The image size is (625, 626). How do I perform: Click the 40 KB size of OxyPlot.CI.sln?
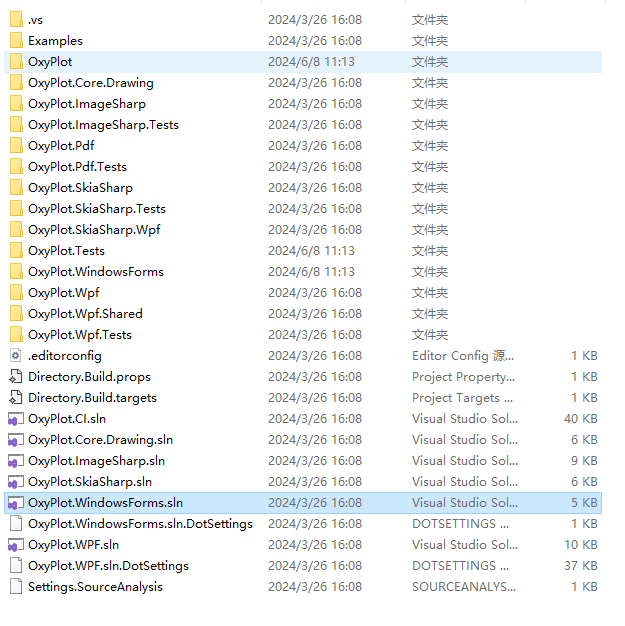581,419
